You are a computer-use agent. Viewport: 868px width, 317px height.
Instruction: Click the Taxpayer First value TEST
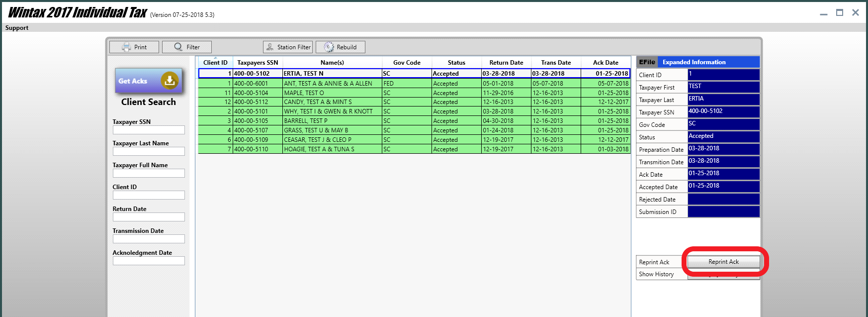click(723, 87)
